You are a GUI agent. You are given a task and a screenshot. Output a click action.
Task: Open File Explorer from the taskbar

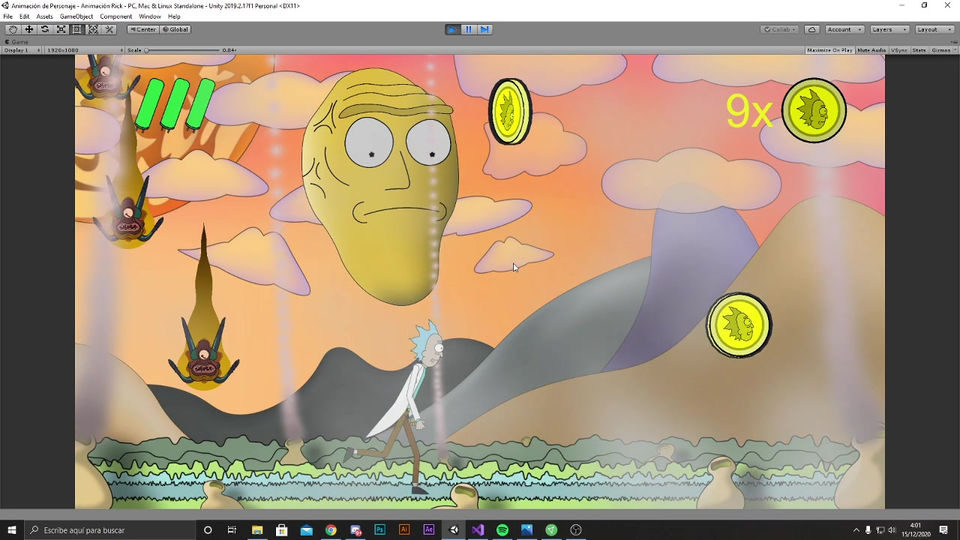[257, 530]
